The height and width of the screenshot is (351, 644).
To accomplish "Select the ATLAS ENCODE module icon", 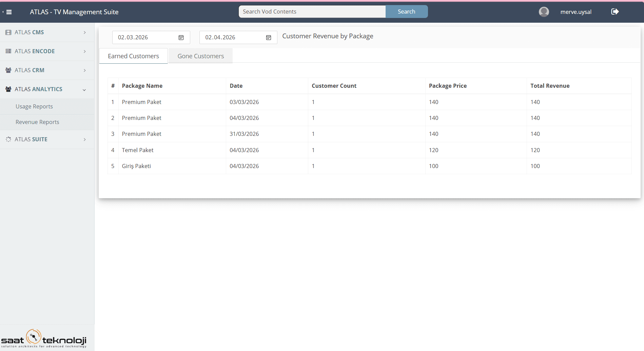I will (8, 51).
